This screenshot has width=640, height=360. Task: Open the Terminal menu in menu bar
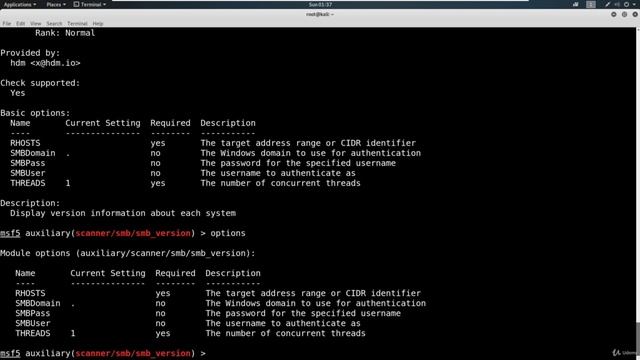pyautogui.click(x=77, y=24)
